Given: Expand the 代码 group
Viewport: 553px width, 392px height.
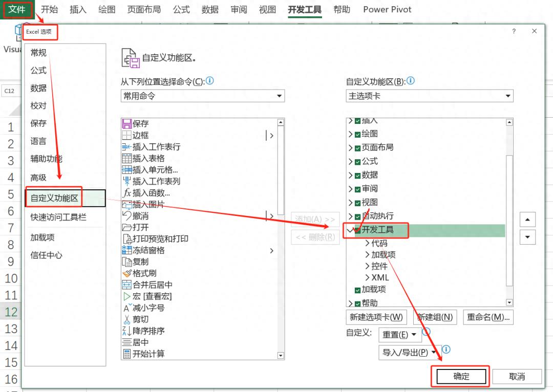Looking at the screenshot, I should click(367, 243).
